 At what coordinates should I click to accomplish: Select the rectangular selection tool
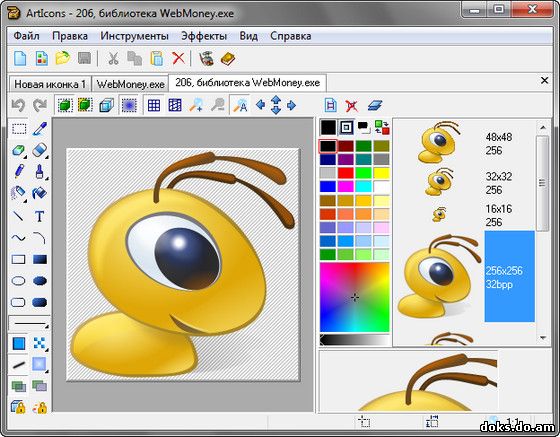tap(19, 129)
